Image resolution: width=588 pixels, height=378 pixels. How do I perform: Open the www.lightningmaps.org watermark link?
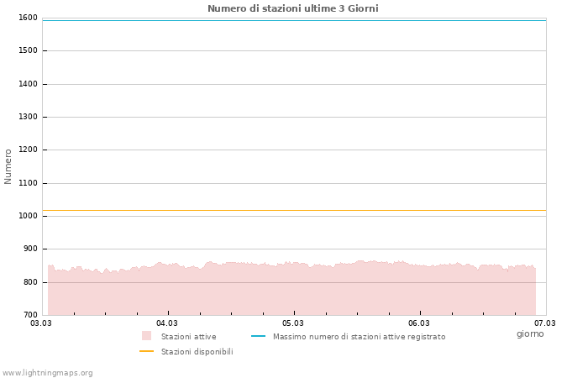click(47, 373)
